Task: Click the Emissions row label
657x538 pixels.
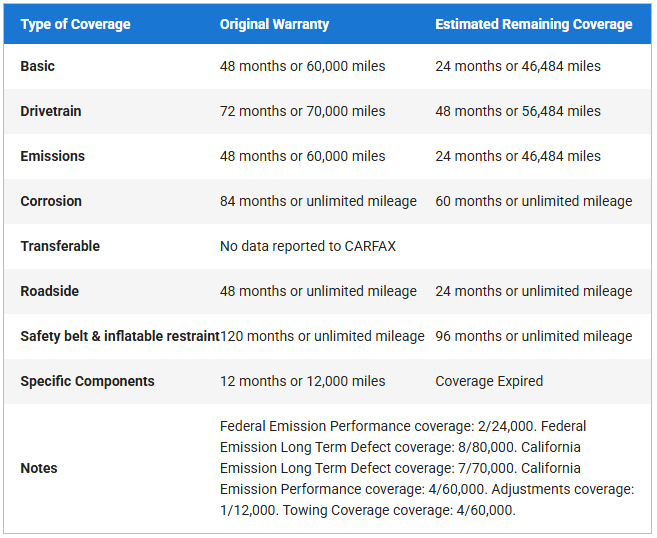Action: (x=52, y=156)
